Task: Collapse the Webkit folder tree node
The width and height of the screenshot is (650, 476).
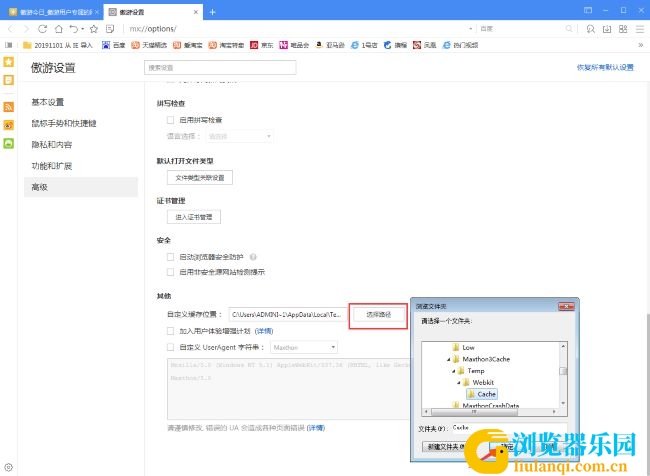Action: pos(458,383)
